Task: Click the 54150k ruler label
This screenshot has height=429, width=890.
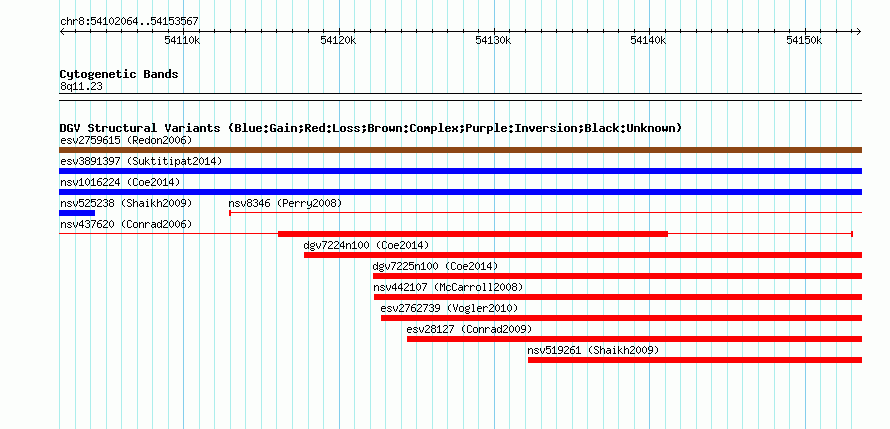Action: coord(804,40)
